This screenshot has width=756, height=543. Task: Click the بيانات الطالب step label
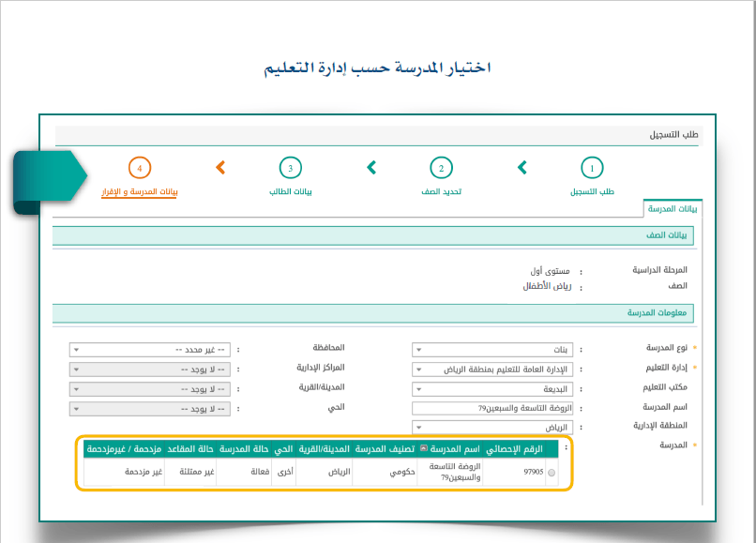pyautogui.click(x=290, y=191)
